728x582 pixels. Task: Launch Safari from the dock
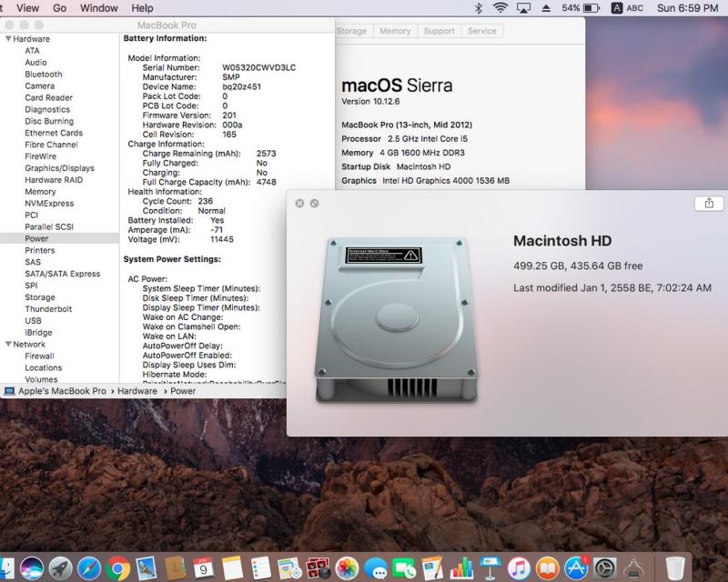89,568
